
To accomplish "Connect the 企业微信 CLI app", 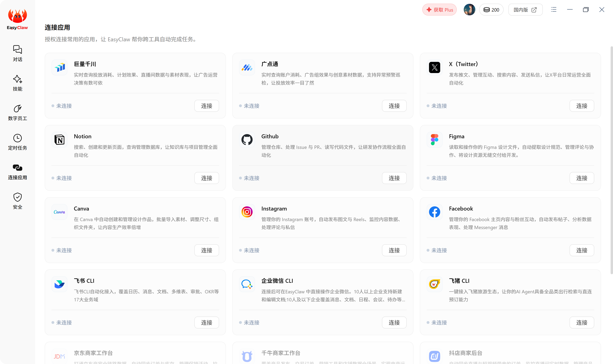I will pyautogui.click(x=394, y=322).
